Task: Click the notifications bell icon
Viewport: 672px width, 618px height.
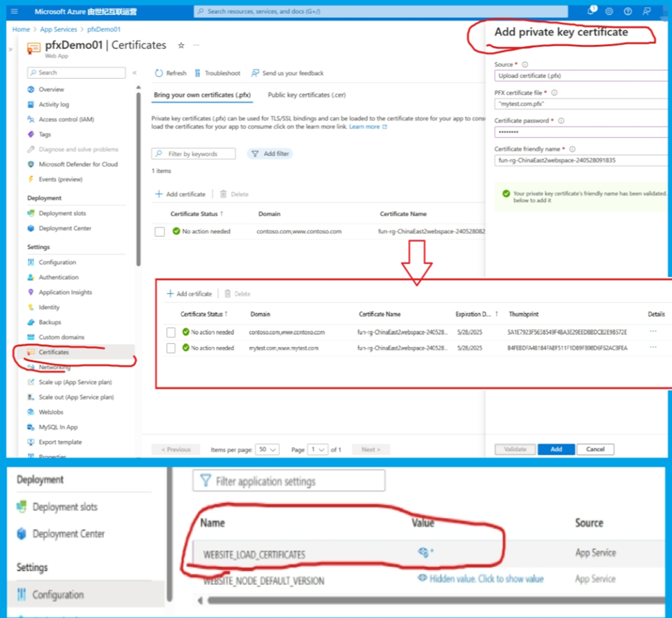Action: coord(591,11)
